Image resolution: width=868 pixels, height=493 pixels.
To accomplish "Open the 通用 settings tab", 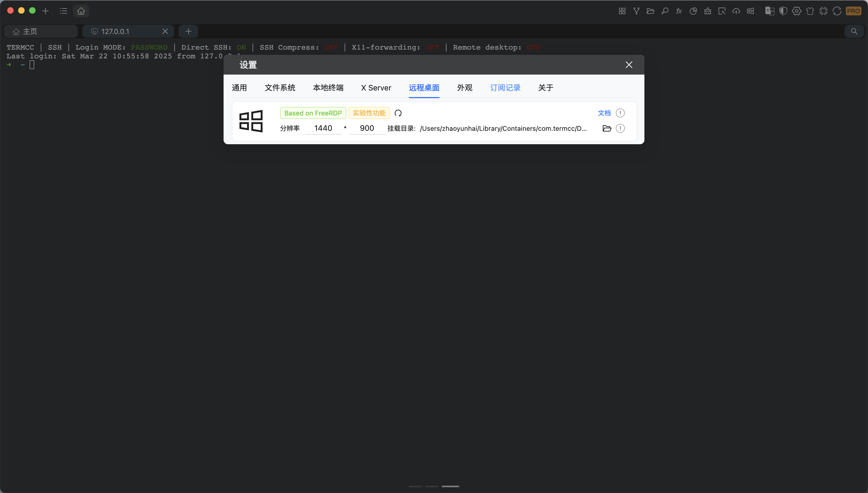I will click(239, 88).
